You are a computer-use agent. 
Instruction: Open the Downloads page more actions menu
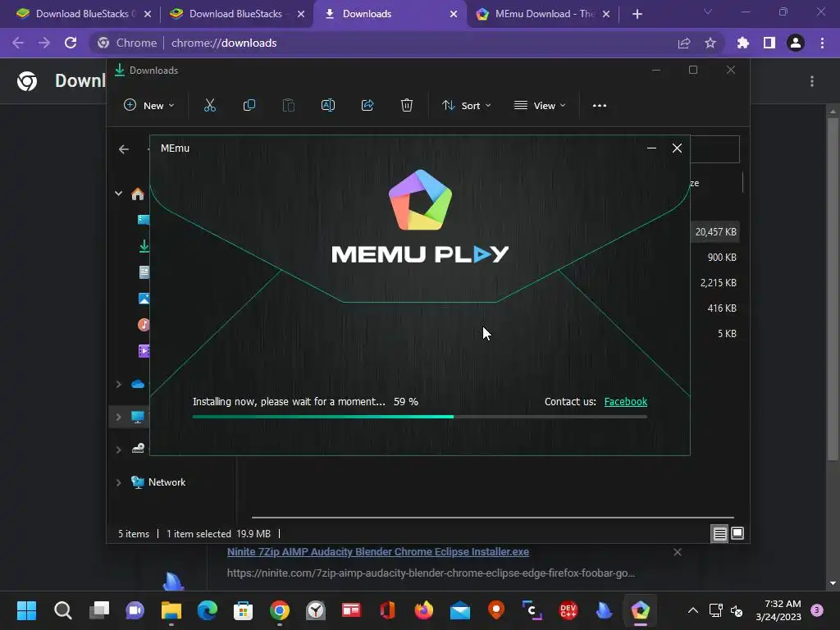(x=812, y=81)
